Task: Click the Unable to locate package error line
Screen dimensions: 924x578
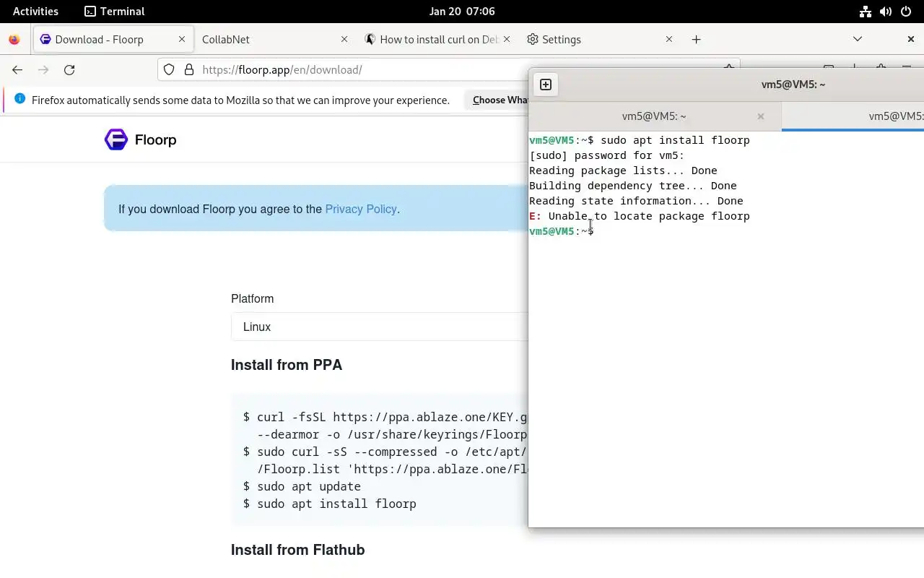Action: click(x=640, y=216)
